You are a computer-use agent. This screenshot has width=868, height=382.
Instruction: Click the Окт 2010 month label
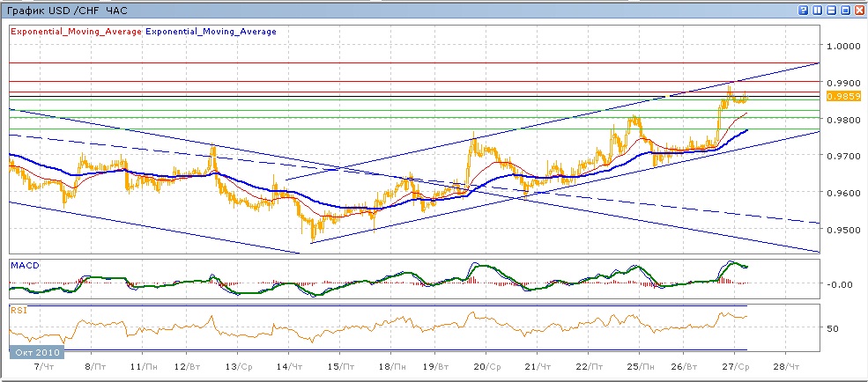click(x=35, y=352)
